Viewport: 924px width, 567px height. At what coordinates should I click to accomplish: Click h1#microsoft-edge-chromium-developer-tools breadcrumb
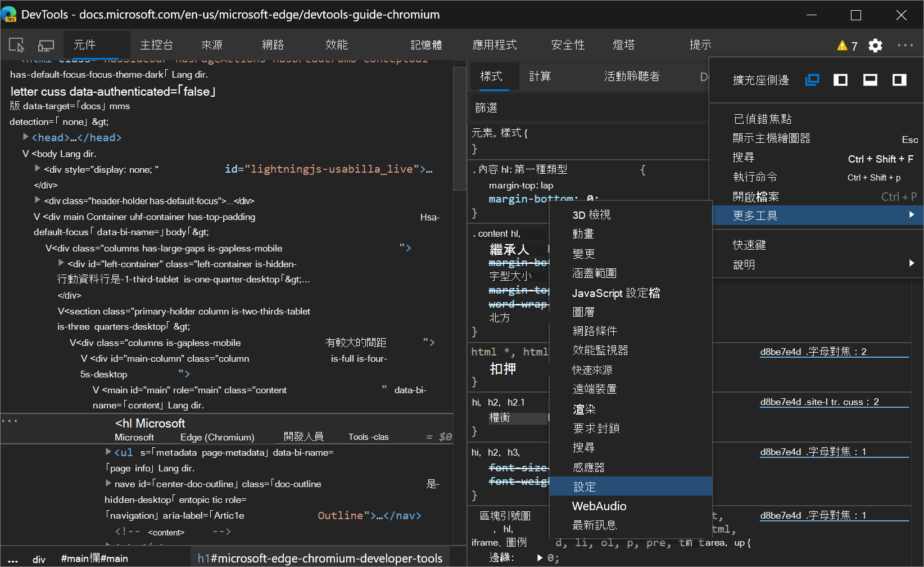click(320, 559)
